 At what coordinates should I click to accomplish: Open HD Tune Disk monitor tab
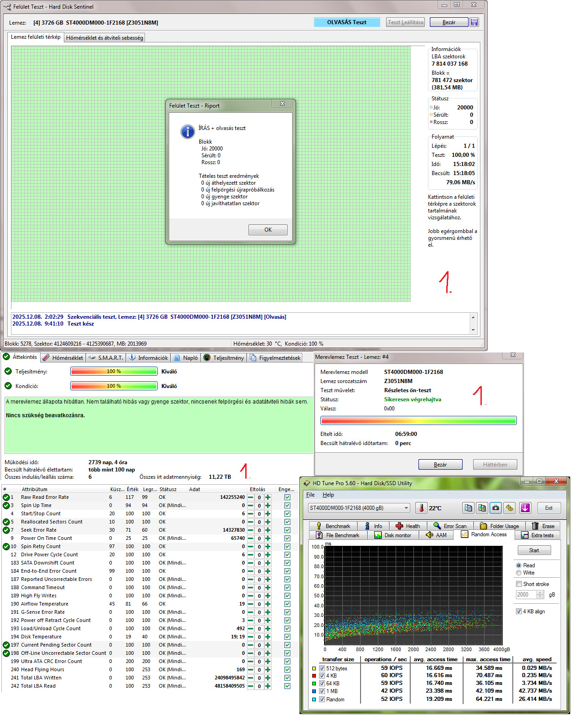tap(392, 535)
